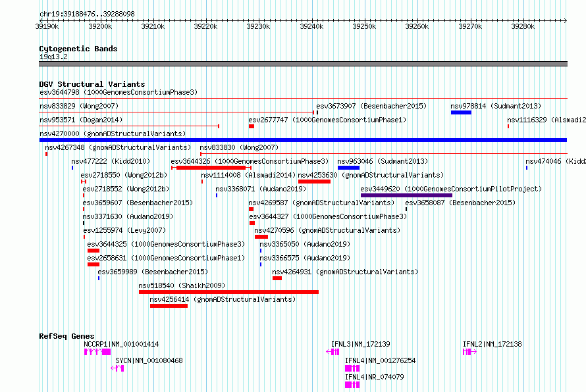Viewport: 586px width, 392px height.
Task: Click IFNL2|NM_172138 gene label
Action: [x=493, y=344]
